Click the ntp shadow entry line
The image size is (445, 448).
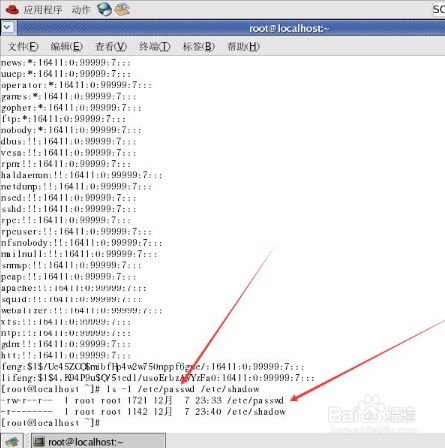pos(66,333)
